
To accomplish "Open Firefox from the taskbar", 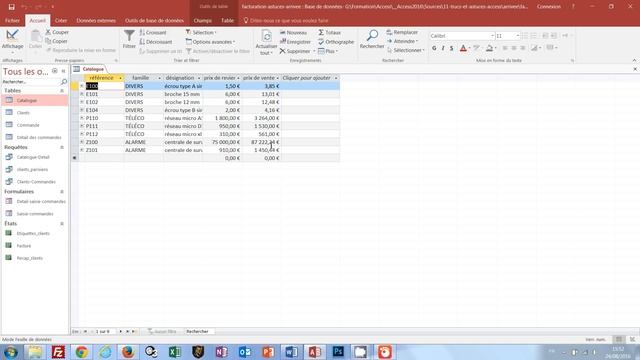I will [x=128, y=352].
